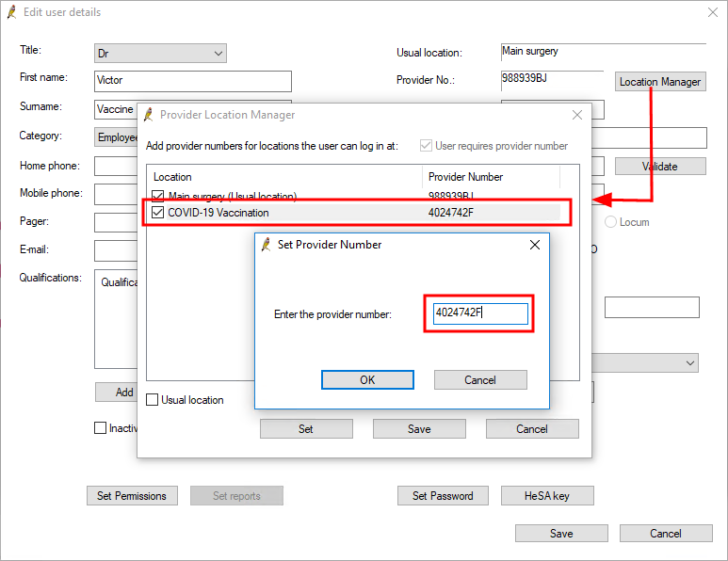Select the Locum radio button
Screen dimensions: 728x561
tap(611, 222)
